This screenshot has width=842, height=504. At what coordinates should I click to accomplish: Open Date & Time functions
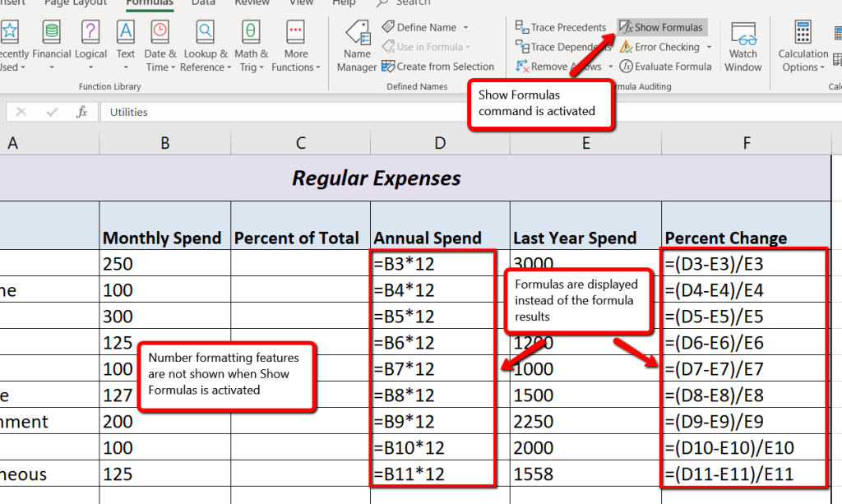click(160, 45)
